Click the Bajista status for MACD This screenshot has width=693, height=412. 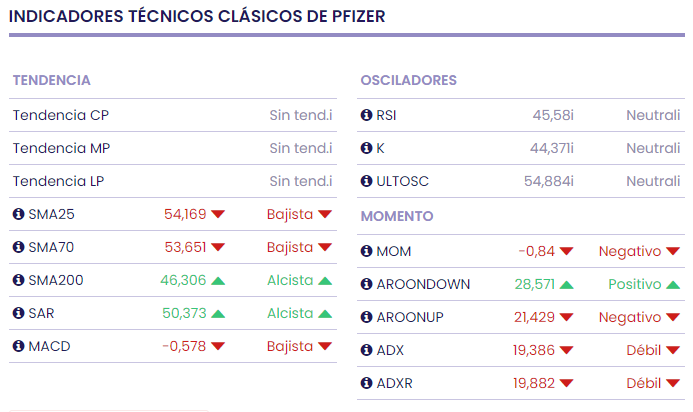coord(290,346)
